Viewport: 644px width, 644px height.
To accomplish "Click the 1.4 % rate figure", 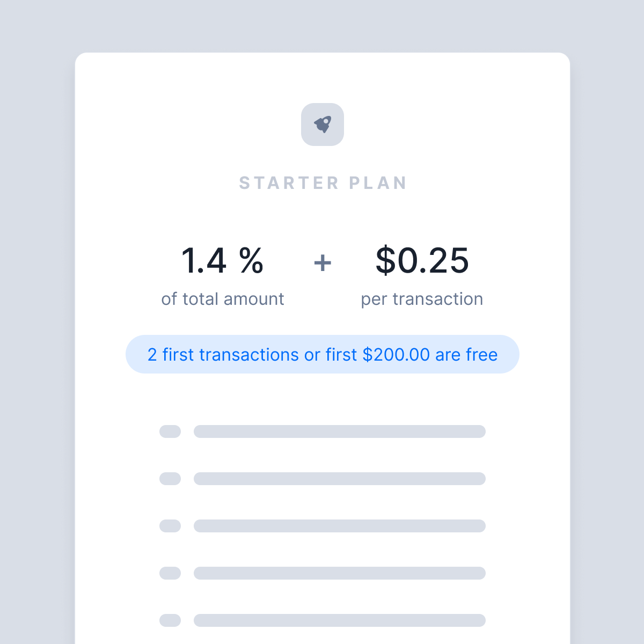I will [222, 261].
